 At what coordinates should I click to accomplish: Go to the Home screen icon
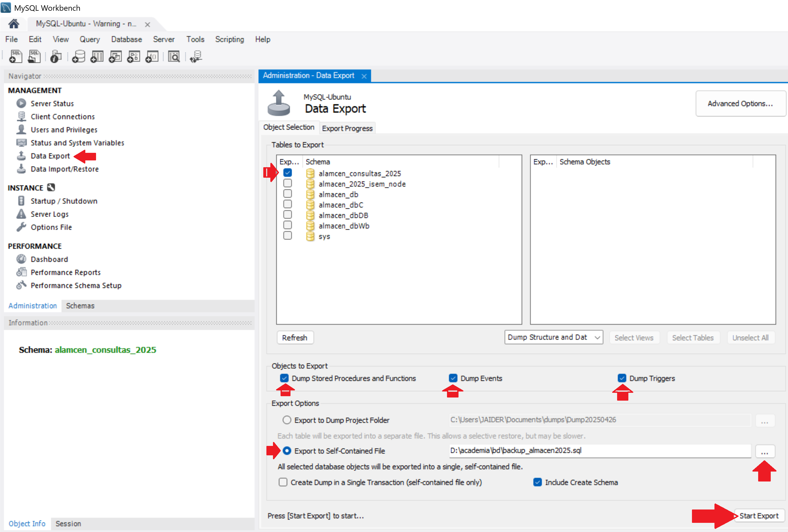click(14, 24)
